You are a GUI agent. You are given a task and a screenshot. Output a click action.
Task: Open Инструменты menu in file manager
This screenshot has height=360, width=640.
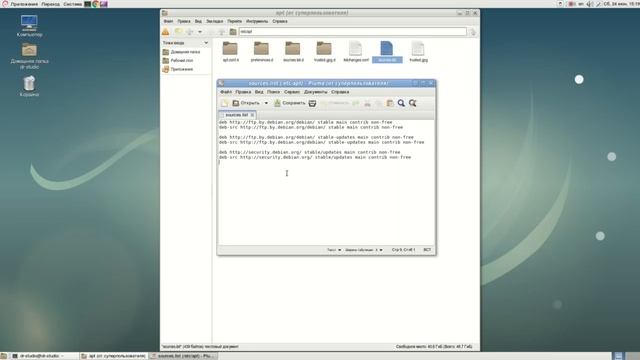click(257, 21)
